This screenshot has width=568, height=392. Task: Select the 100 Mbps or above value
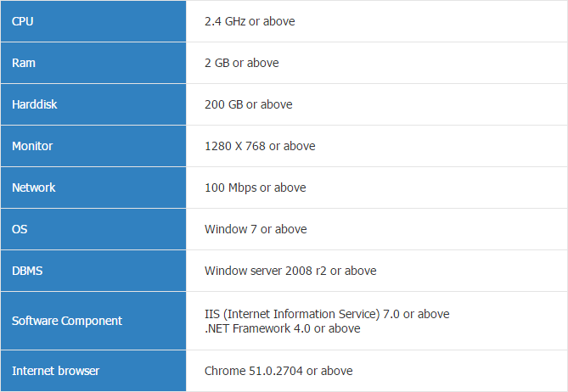coord(256,188)
